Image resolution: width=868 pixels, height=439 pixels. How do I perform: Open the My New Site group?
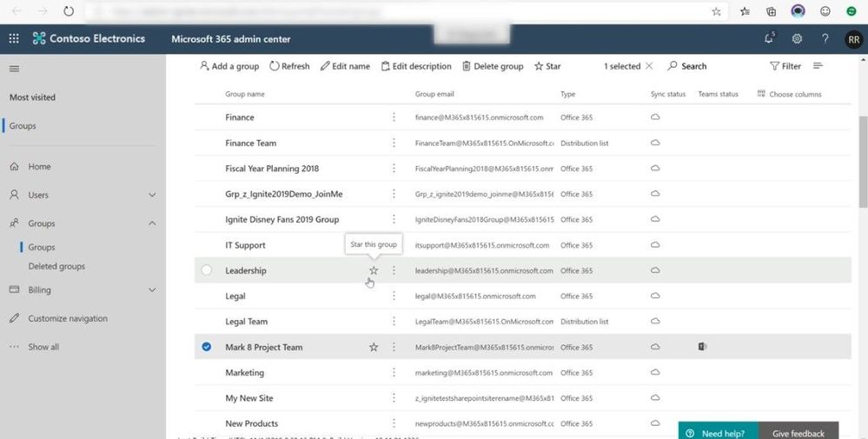tap(249, 398)
